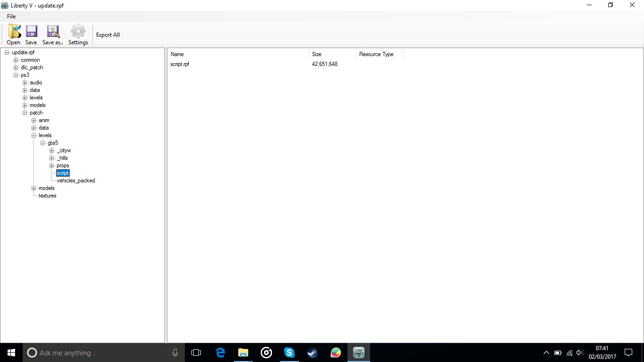The height and width of the screenshot is (362, 644).
Task: Launch Microsoft Edge from the taskbar
Action: coord(220,353)
